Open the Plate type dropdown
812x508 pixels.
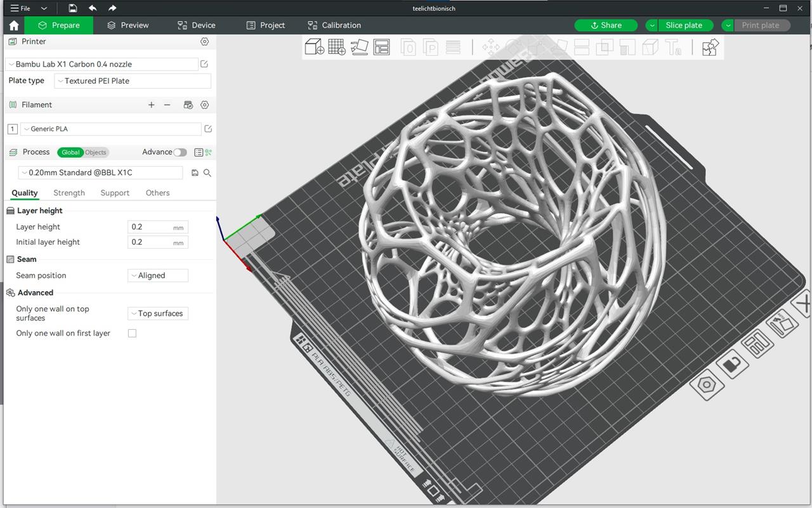[x=133, y=81]
